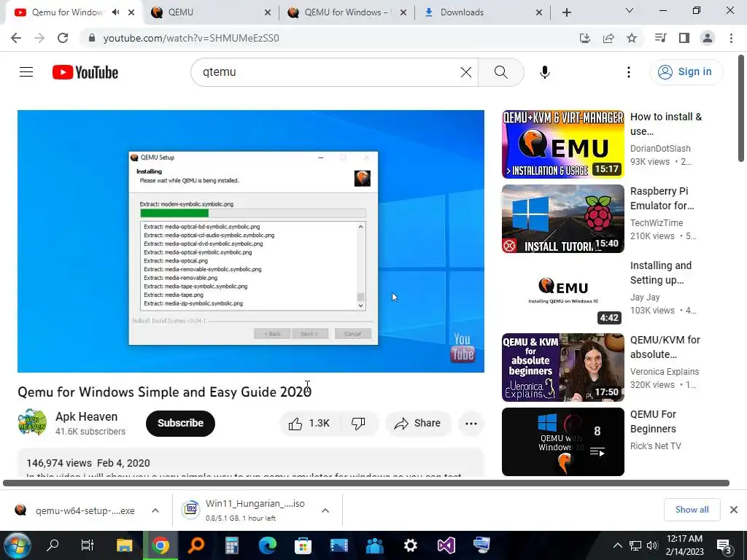Click the share page icon in address bar
This screenshot has width=747, height=560.
click(x=608, y=38)
